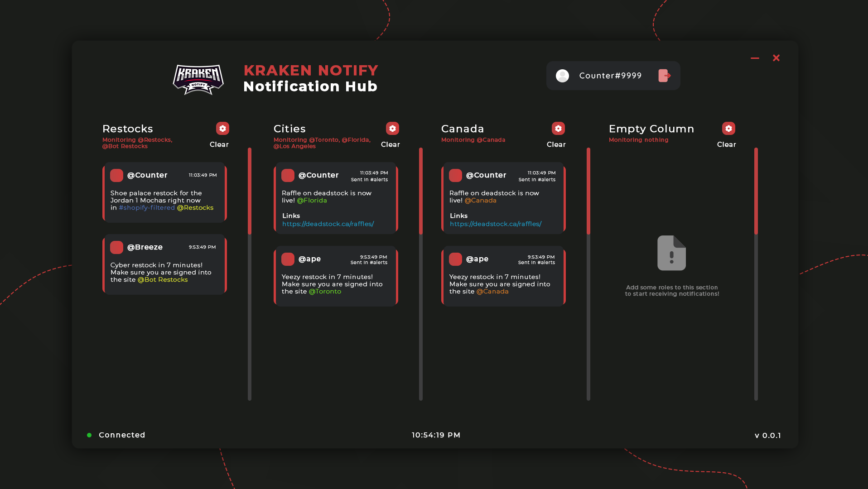The width and height of the screenshot is (868, 489).
Task: Click the green Connected status dot
Action: tap(89, 435)
